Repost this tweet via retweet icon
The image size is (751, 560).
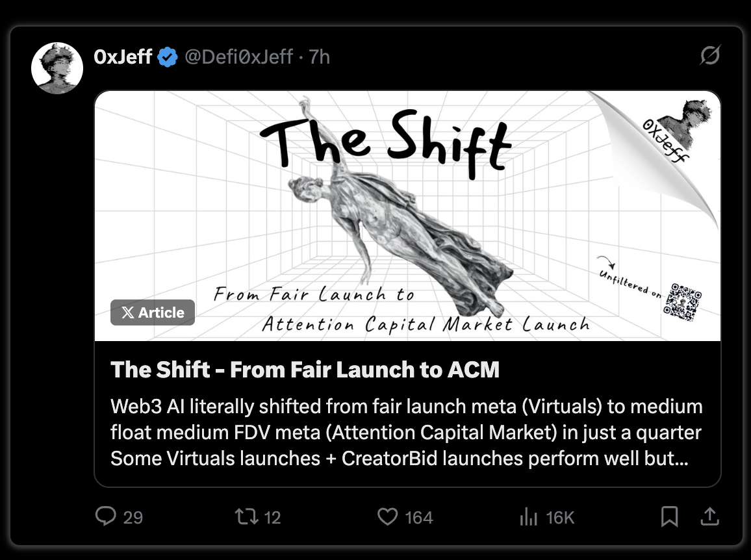(246, 517)
